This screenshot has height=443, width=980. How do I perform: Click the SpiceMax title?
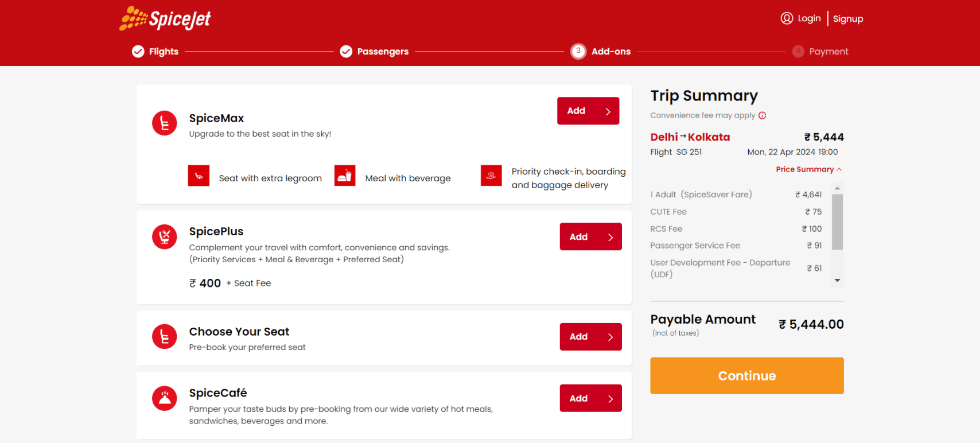point(216,118)
